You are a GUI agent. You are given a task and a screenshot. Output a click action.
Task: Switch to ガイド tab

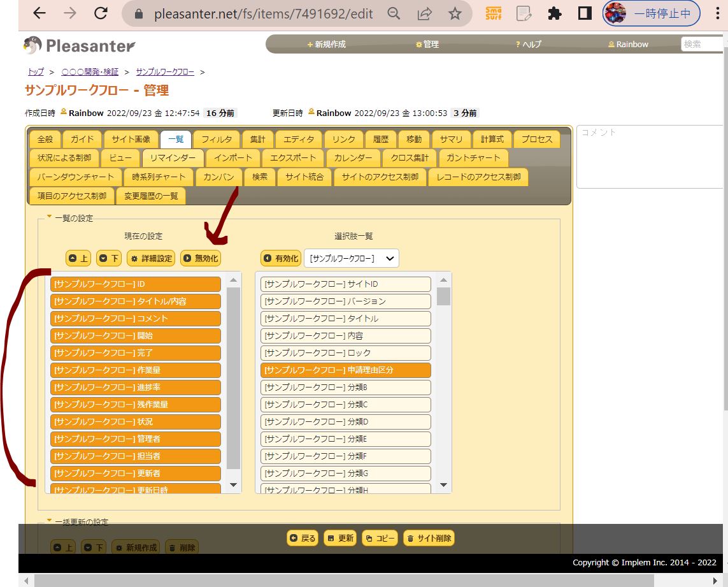(82, 140)
